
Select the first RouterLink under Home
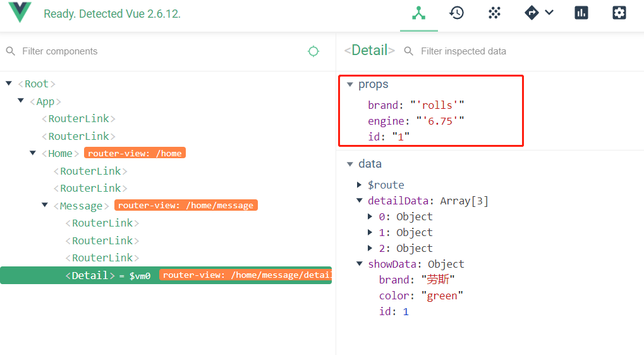(90, 171)
